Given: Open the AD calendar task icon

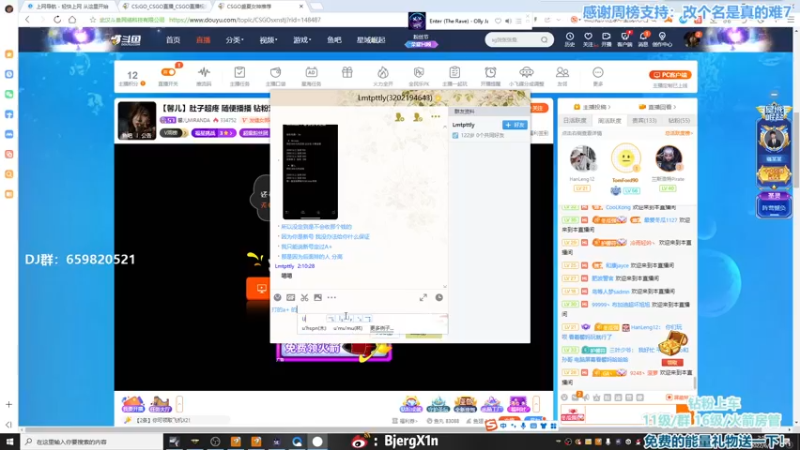Looking at the screenshot, I should [311, 72].
